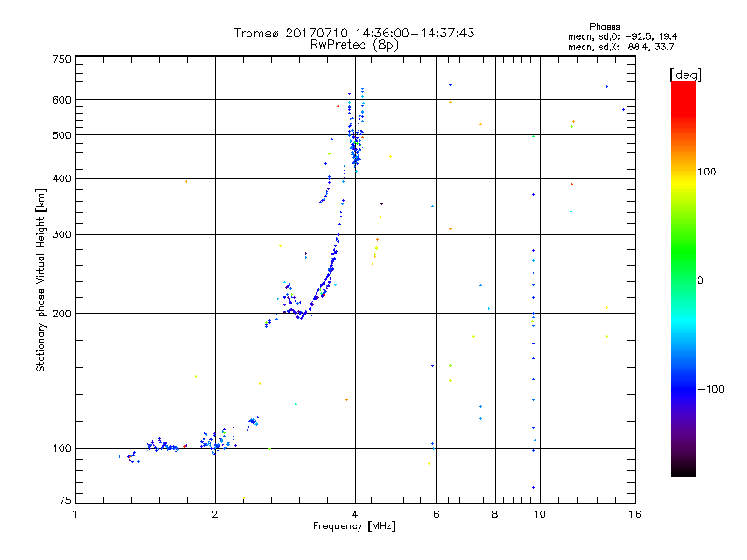Select the "RwPretec (8p)" subtitle
The width and height of the screenshot is (747, 560).
(354, 45)
